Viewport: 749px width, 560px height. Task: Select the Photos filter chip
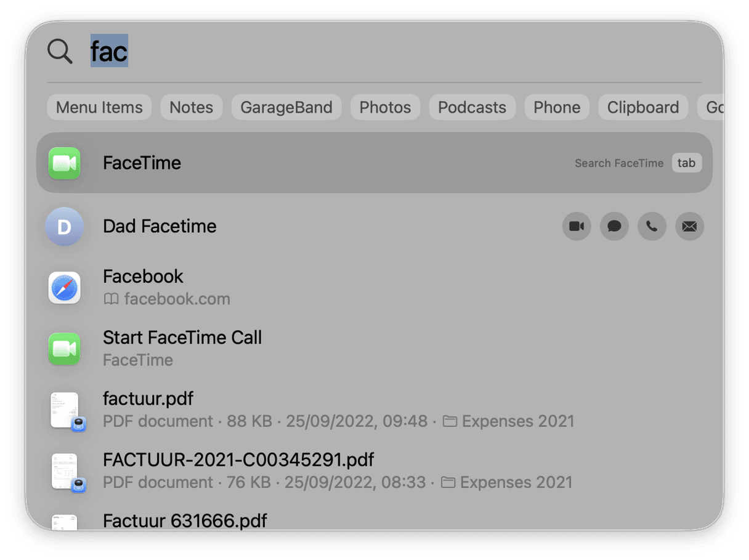click(x=386, y=107)
